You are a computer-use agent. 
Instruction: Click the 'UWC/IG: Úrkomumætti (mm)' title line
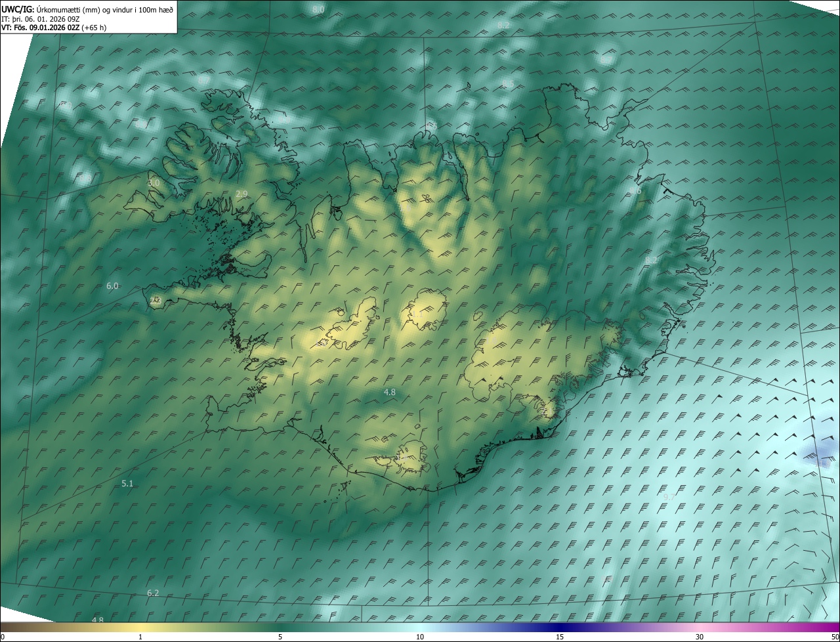(87, 9)
